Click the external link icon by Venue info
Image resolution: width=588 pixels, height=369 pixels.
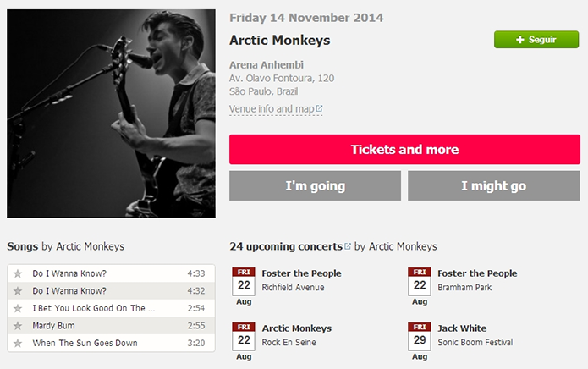click(x=319, y=108)
